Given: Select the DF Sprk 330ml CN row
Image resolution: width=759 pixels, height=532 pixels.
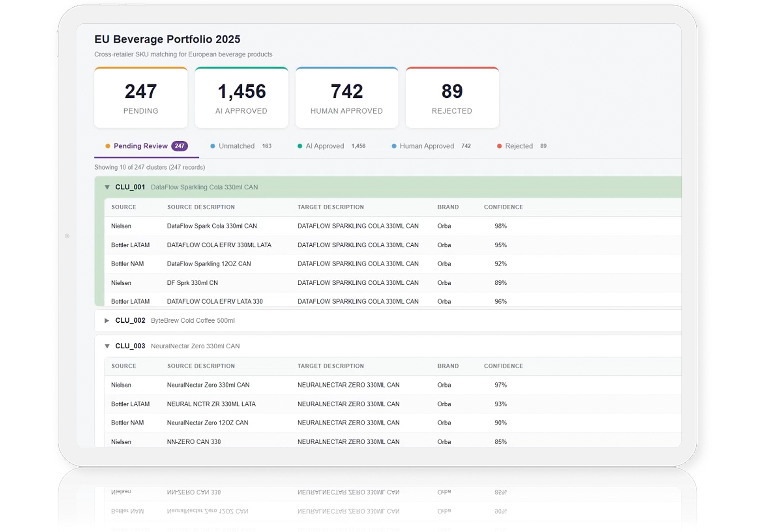Looking at the screenshot, I should 393,283.
